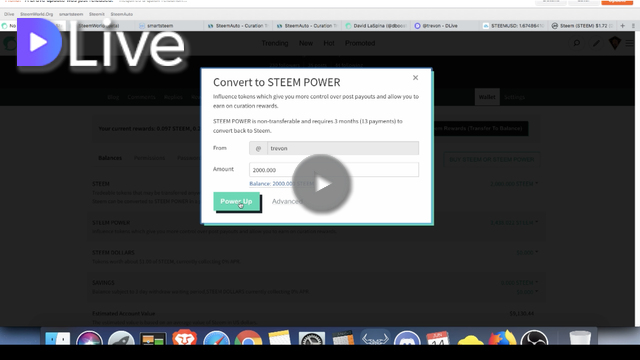This screenshot has height=360, width=640.
Task: Open the SteemAuto bookmark
Action: pos(122,14)
